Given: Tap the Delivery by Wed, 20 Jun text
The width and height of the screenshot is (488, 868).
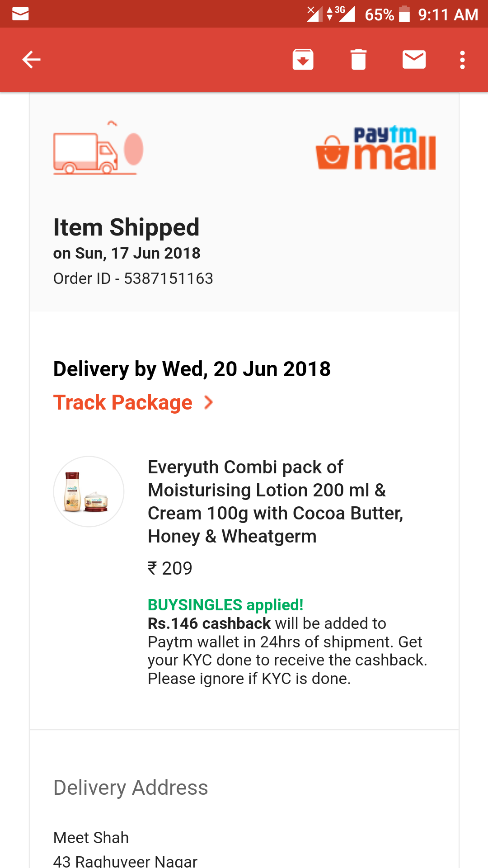Looking at the screenshot, I should (x=192, y=369).
